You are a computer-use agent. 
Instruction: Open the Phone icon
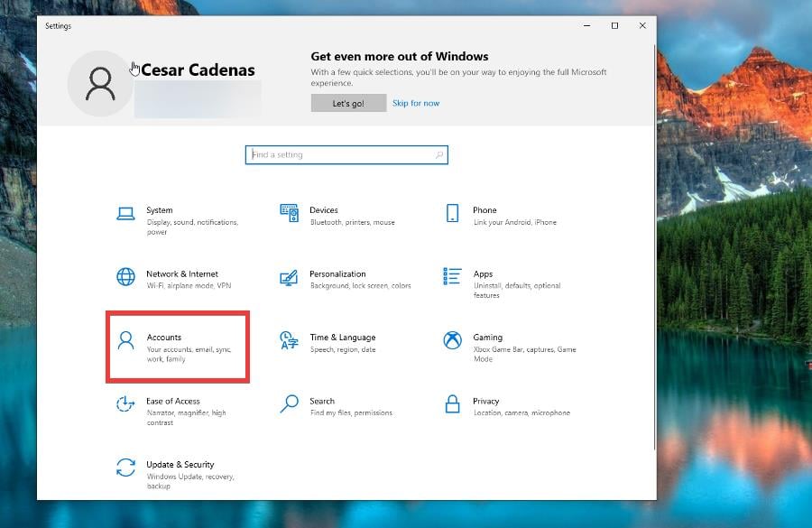(452, 213)
